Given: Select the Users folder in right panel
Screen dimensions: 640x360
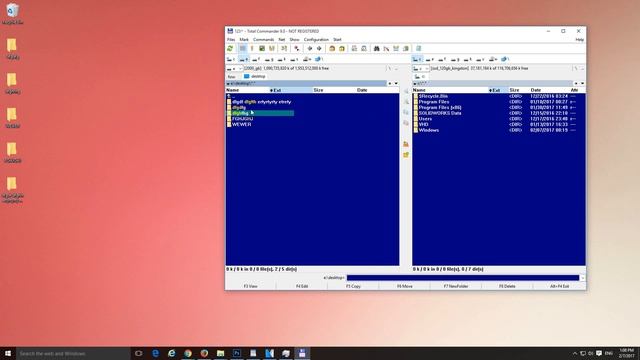Looking at the screenshot, I should tap(425, 119).
